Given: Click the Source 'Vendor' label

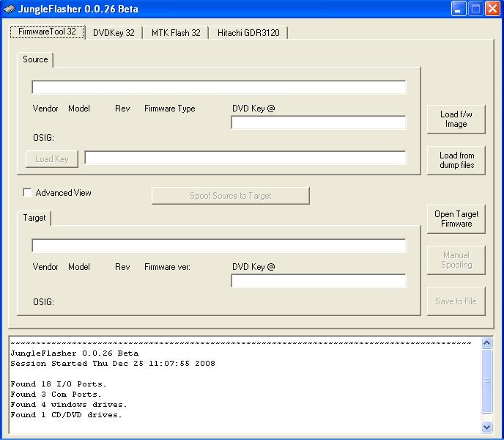Looking at the screenshot, I should (x=45, y=109).
